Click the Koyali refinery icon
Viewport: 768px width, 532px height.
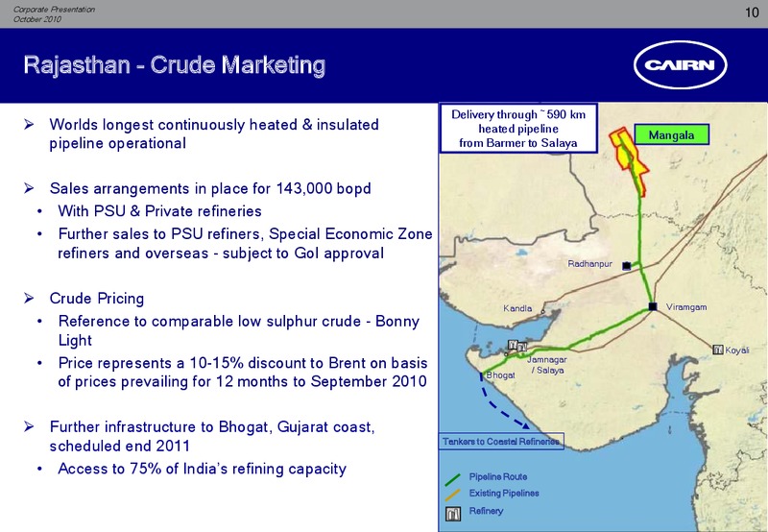pyautogui.click(x=717, y=350)
